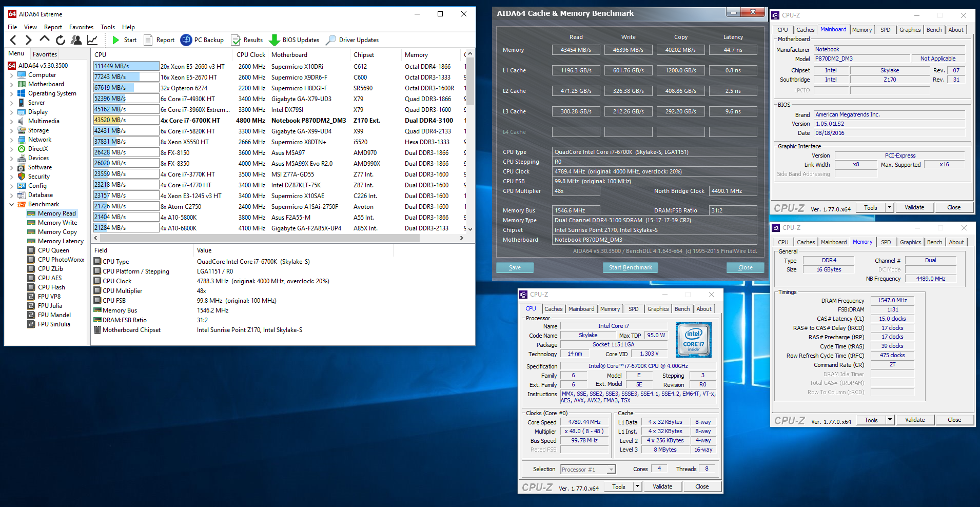
Task: Open Driver Updates from the toolbar
Action: [353, 40]
